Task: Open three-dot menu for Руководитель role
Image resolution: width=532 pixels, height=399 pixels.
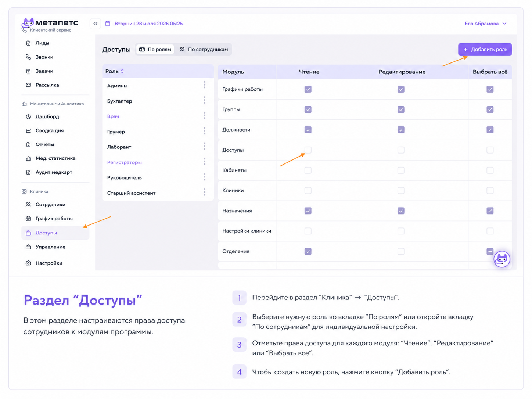Action: (205, 177)
